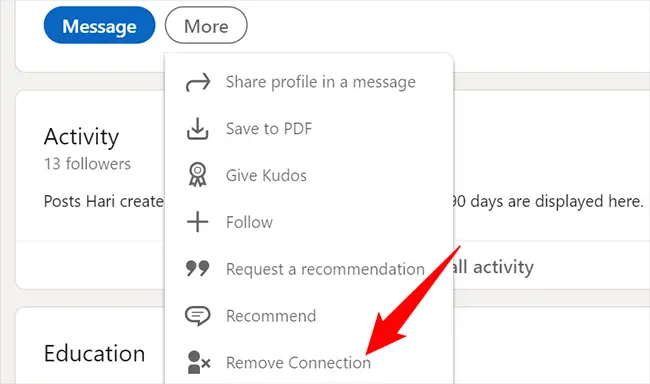Click the Activity section heading
This screenshot has width=650, height=384.
coord(81,136)
